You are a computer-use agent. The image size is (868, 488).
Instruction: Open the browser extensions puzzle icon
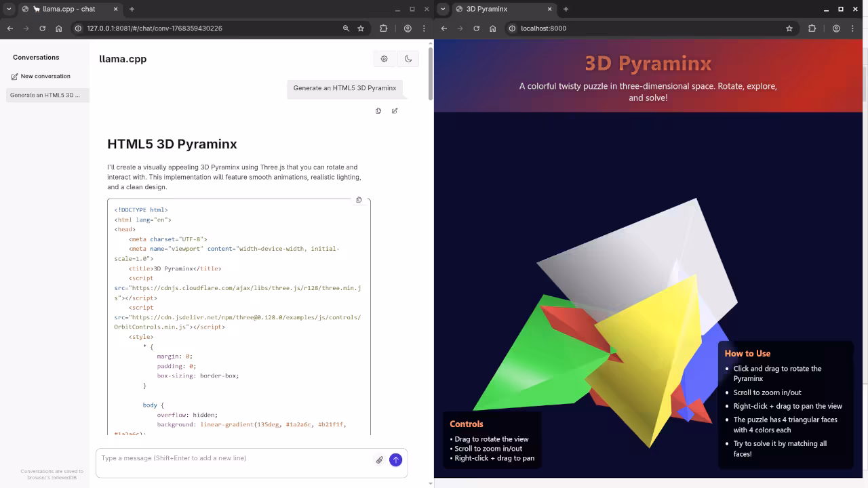tap(812, 28)
